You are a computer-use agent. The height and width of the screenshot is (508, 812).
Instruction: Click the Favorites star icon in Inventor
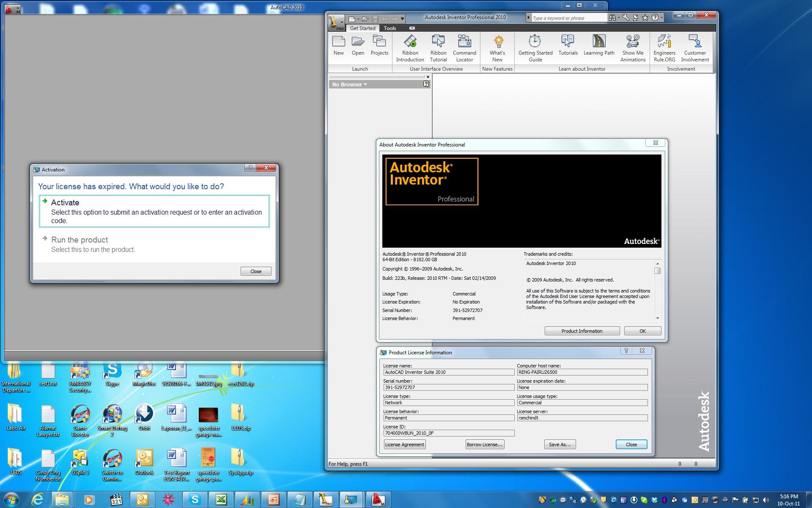pyautogui.click(x=645, y=18)
